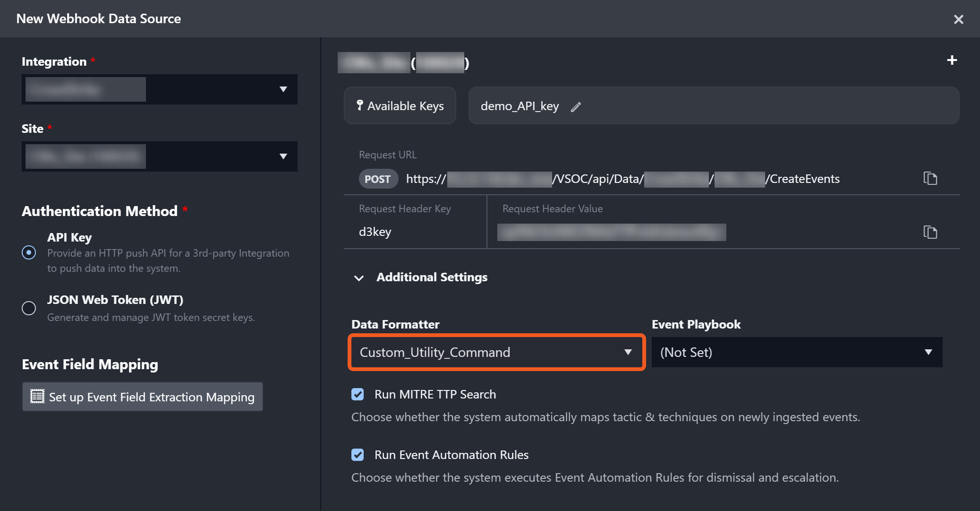This screenshot has width=980, height=511.
Task: Select the demo_API_key tab
Action: pos(520,106)
